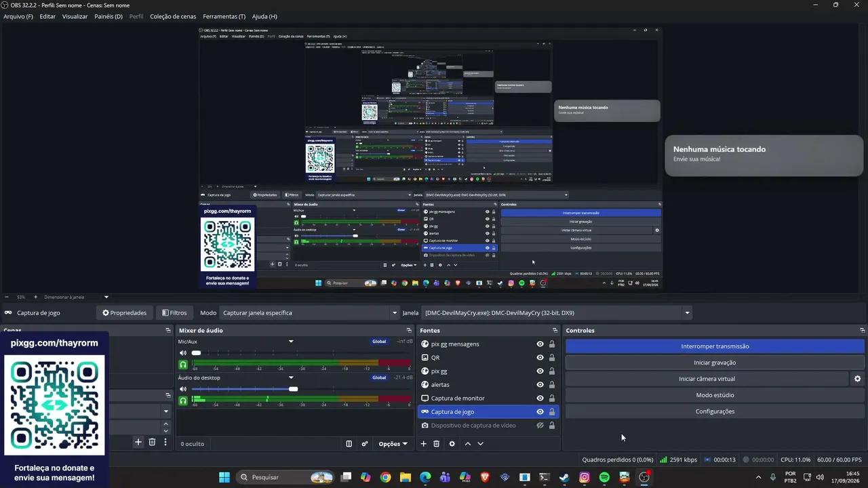
Task: Click the camera icon of Dispositivo de captura de vídeo
Action: tap(425, 426)
